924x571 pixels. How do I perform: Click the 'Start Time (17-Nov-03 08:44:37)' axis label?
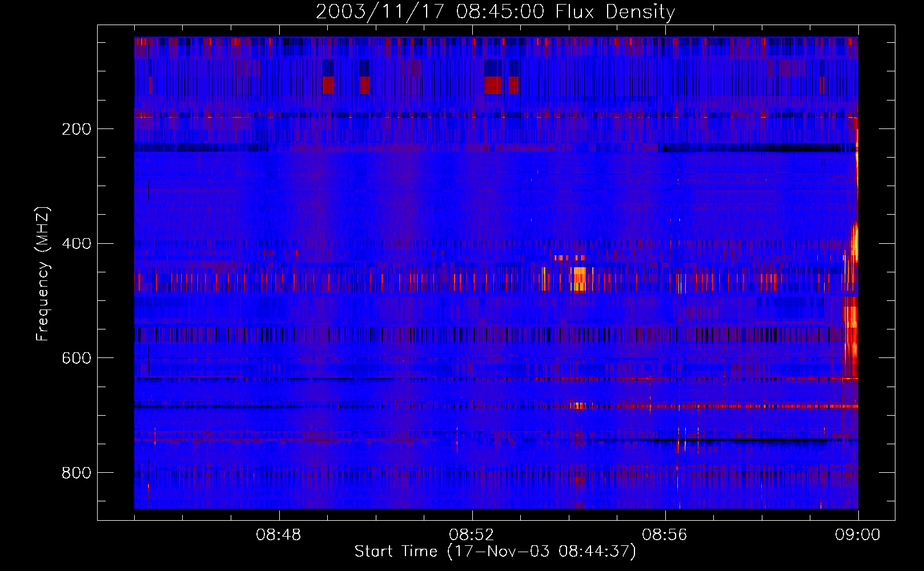495,552
